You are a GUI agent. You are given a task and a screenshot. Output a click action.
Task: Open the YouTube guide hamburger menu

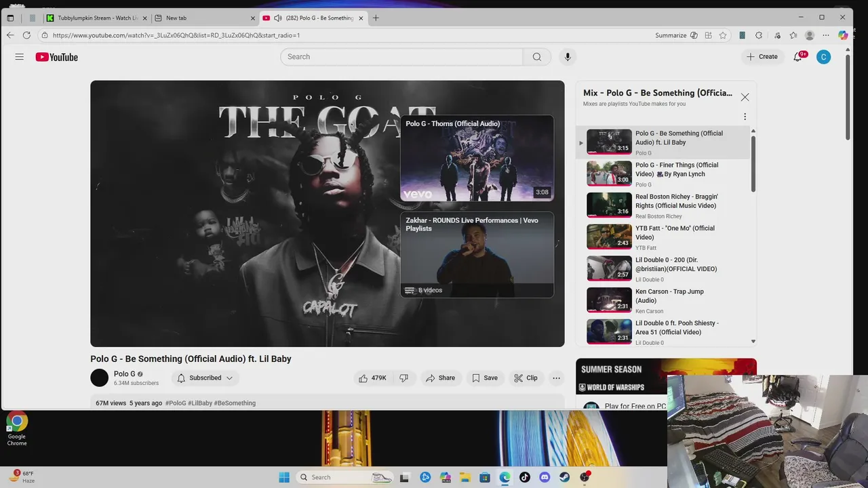[19, 57]
